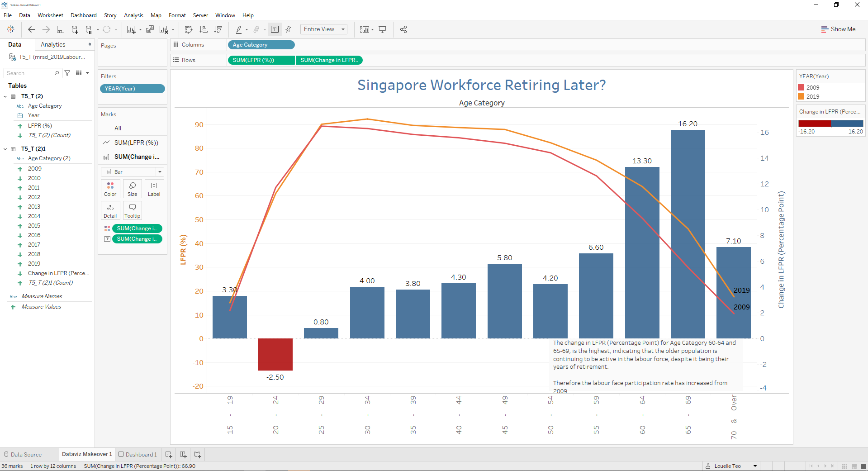
Task: Toggle the Show Mark Labels icon
Action: tap(275, 29)
